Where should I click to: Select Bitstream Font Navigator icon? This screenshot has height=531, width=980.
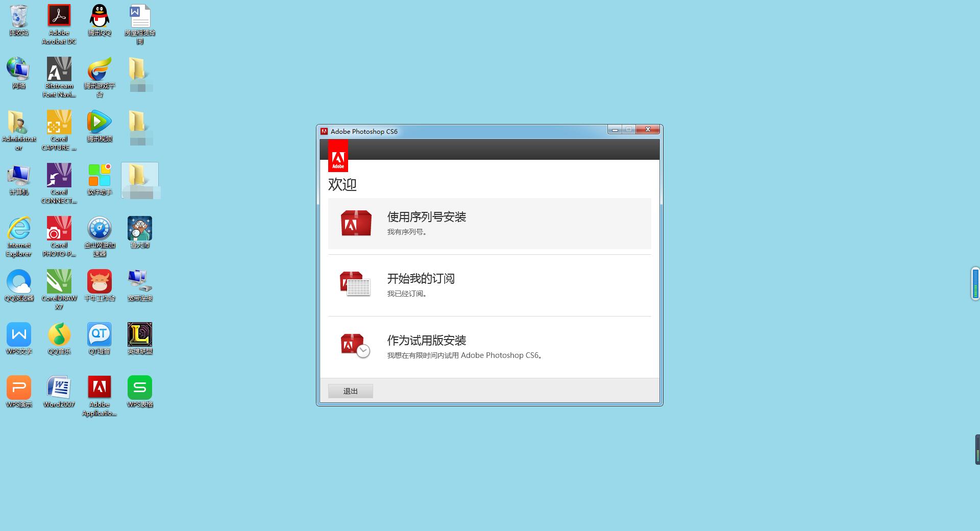(59, 77)
